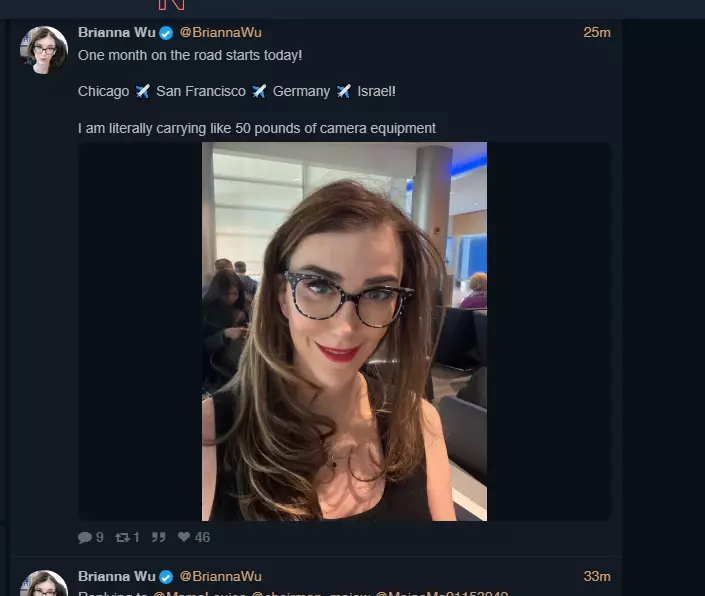This screenshot has height=596, width=705.
Task: Click the reply speech bubble icon
Action: coord(85,537)
